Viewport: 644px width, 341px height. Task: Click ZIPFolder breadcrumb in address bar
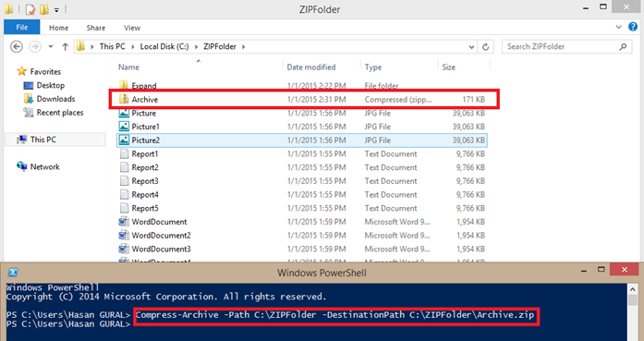coord(220,46)
